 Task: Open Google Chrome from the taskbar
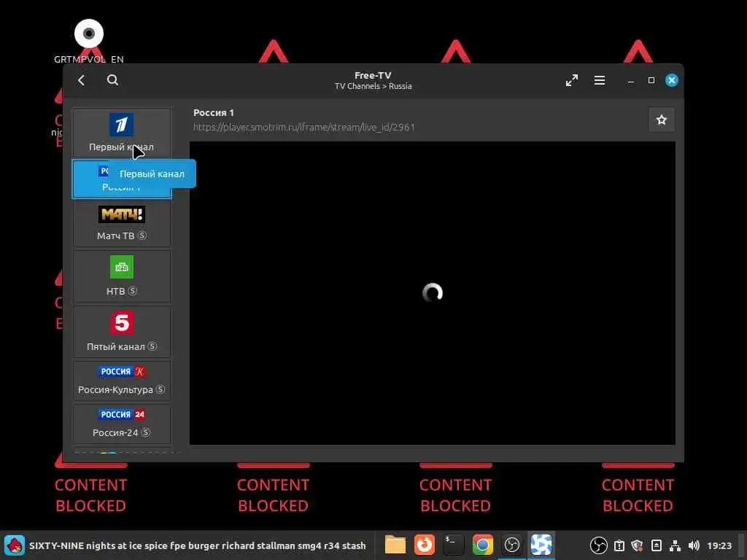click(482, 545)
